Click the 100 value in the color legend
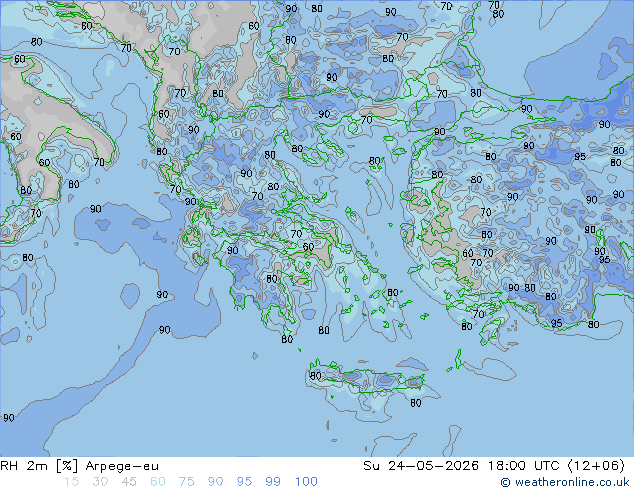 click(x=306, y=482)
